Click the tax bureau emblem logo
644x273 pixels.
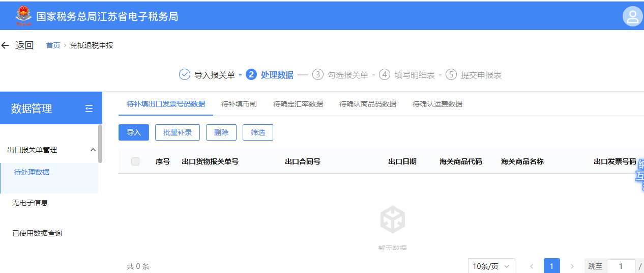[x=23, y=16]
